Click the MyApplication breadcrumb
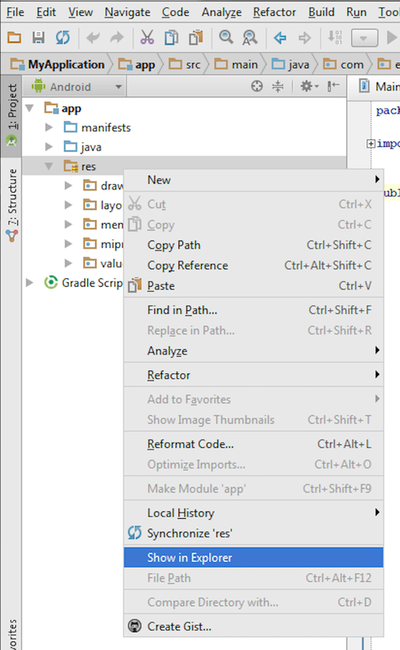The image size is (400, 650). coord(58,64)
